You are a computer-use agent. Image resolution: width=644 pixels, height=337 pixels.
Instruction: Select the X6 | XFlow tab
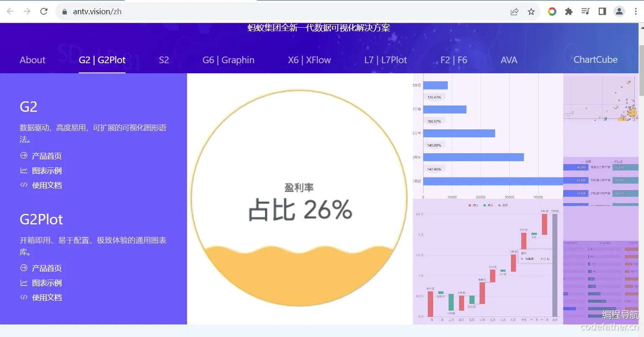(x=309, y=60)
